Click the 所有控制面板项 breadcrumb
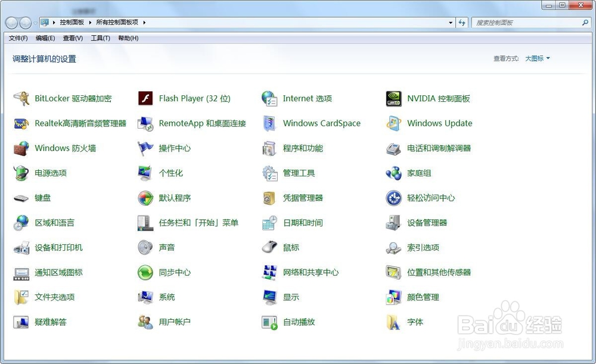The width and height of the screenshot is (596, 364). pos(117,23)
